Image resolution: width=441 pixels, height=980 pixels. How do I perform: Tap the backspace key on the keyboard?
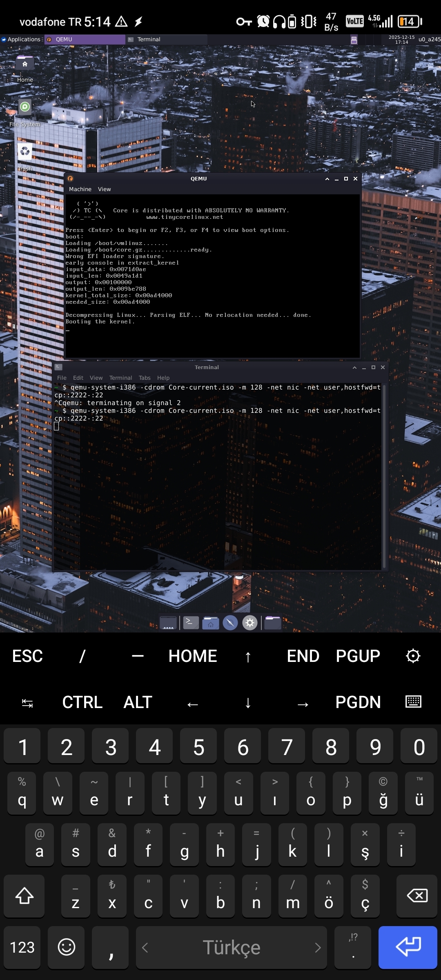(417, 896)
